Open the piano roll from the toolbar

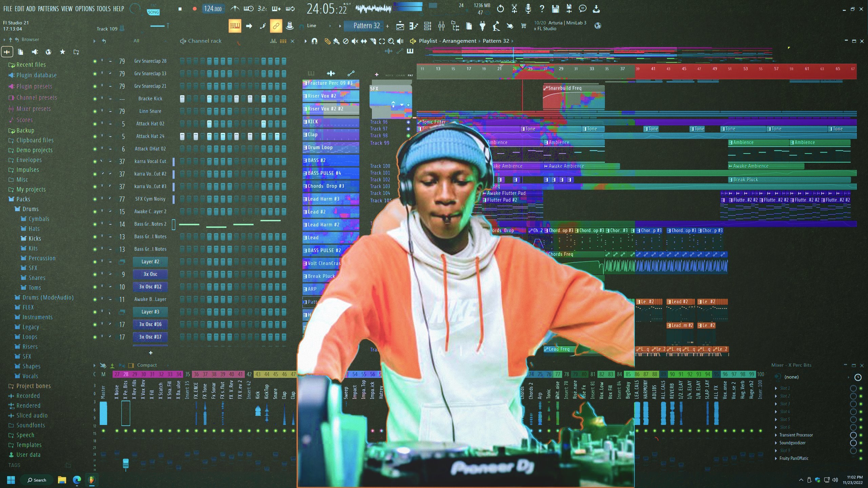[413, 26]
